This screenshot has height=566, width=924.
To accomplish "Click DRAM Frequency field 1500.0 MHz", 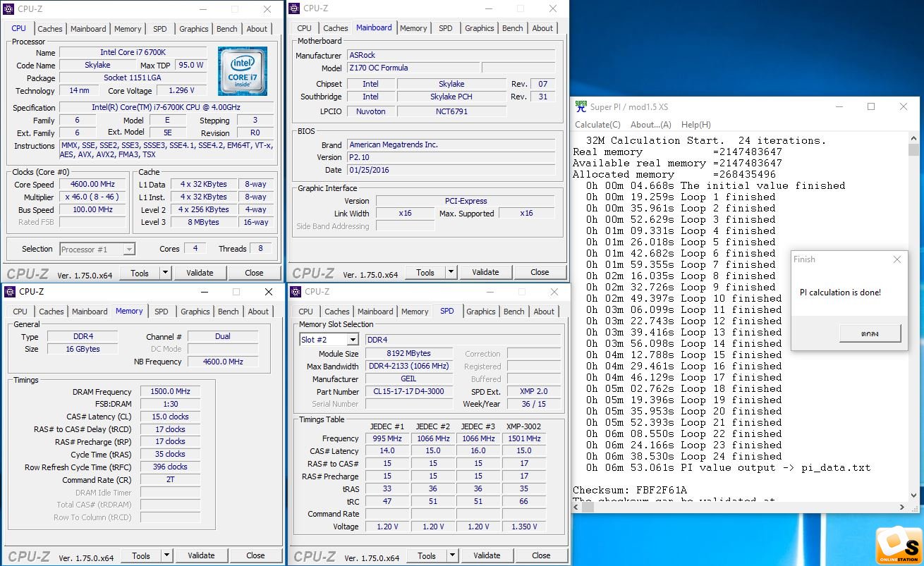I will point(170,391).
